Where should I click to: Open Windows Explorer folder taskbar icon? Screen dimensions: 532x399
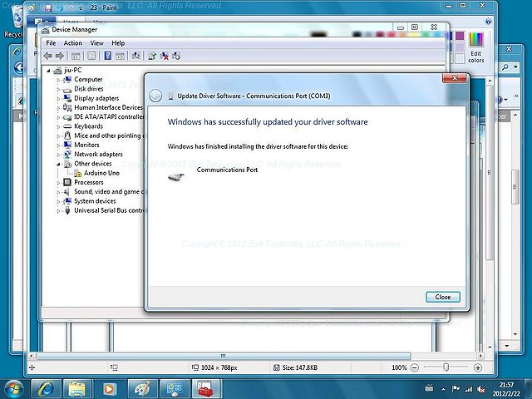77,389
